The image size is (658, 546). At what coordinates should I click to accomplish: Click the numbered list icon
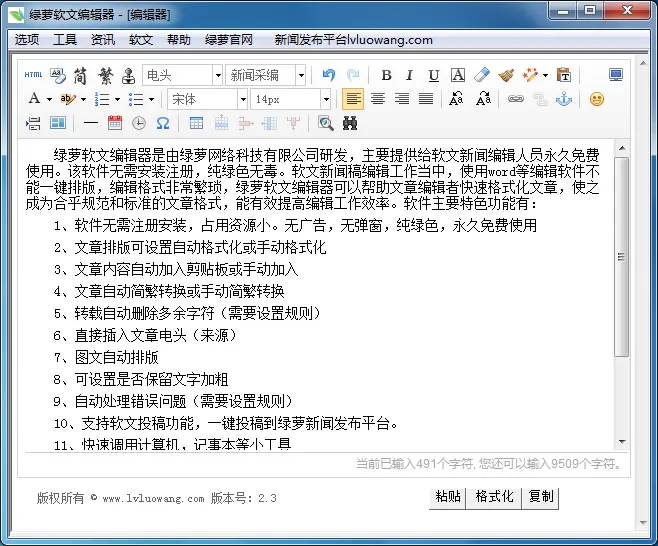coord(102,99)
